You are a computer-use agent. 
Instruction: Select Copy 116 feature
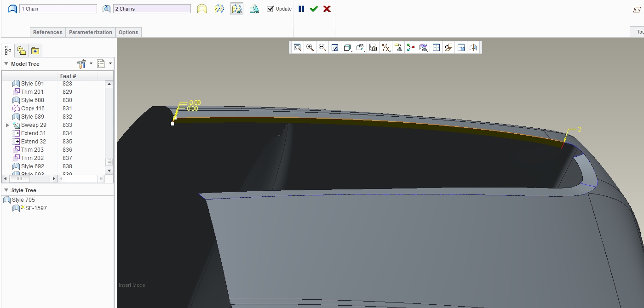click(33, 108)
